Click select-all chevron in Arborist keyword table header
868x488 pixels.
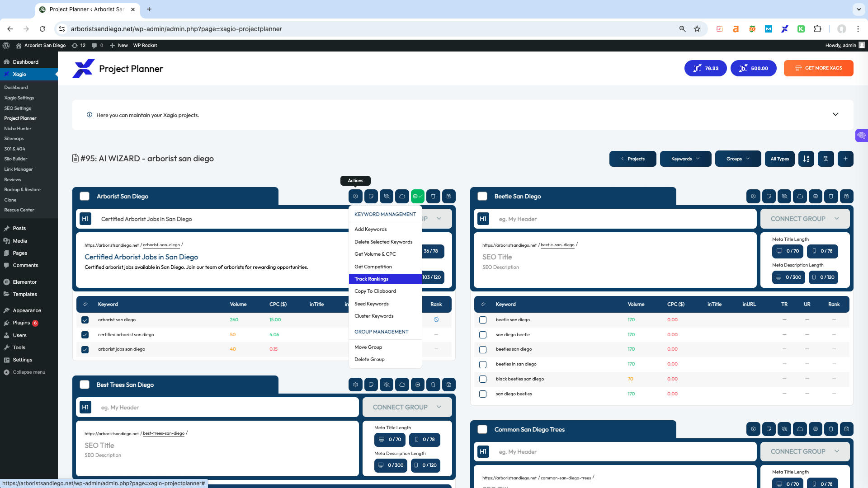tap(85, 304)
